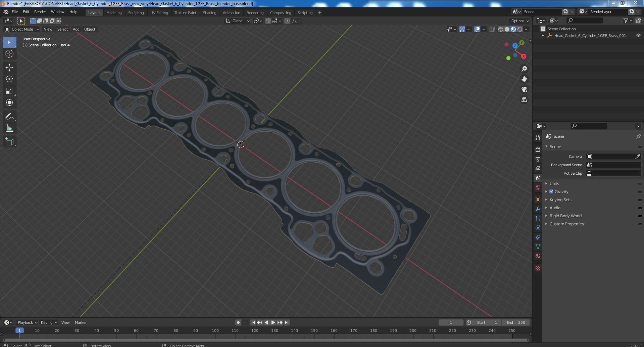This screenshot has height=347, width=644.
Task: Open the Object Mode dropdown
Action: coord(22,29)
